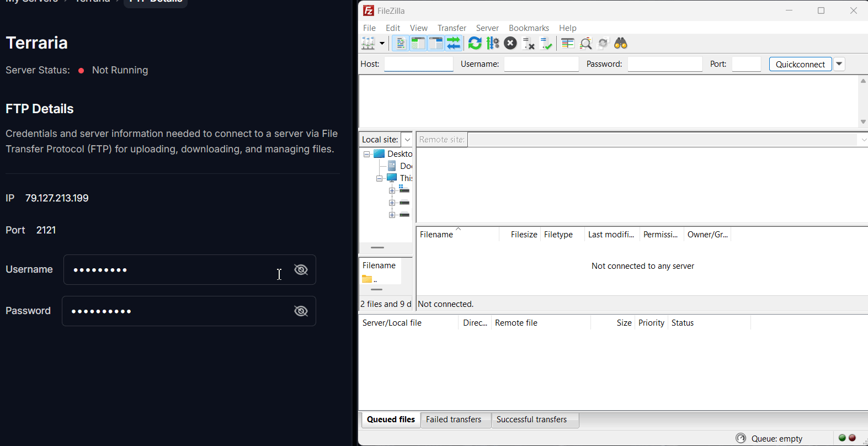Click the Status queue column header
This screenshot has height=446, width=868.
pos(710,323)
